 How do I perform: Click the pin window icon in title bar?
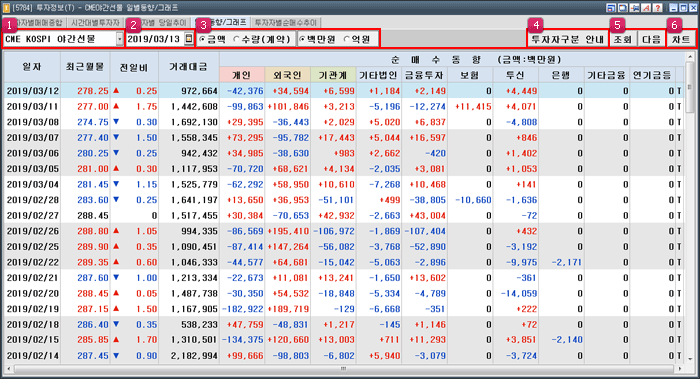pyautogui.click(x=634, y=8)
